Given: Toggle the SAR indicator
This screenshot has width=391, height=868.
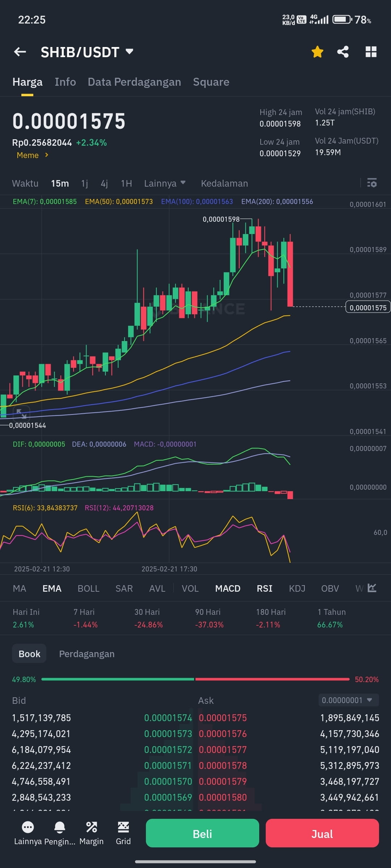Looking at the screenshot, I should 124,588.
